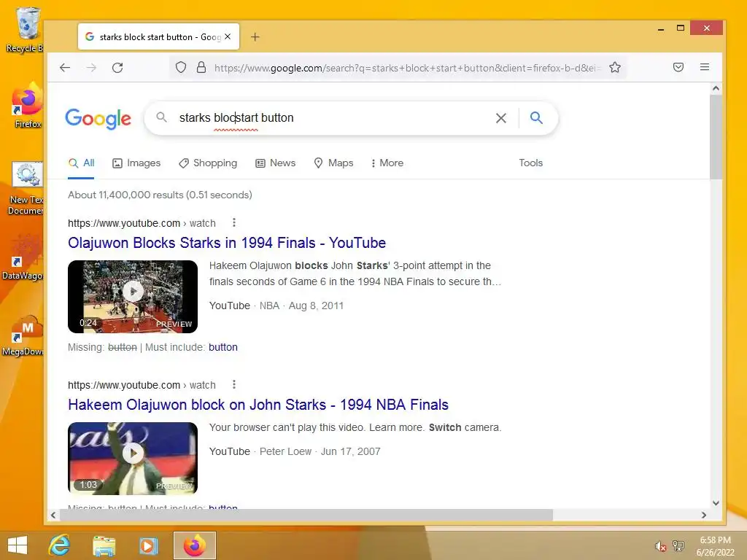
Task: Open the media player taskbar icon
Action: tap(148, 545)
